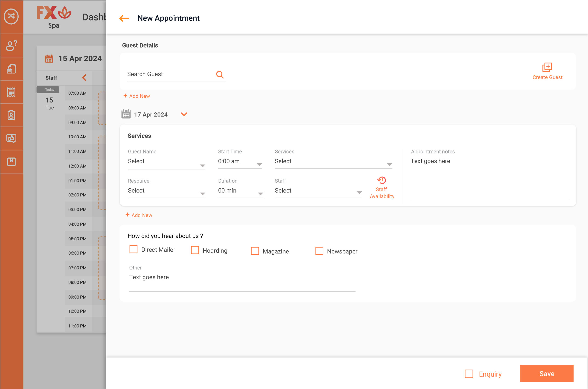The image size is (588, 389).
Task: Enable the Enquiry checkbox
Action: pyautogui.click(x=469, y=374)
